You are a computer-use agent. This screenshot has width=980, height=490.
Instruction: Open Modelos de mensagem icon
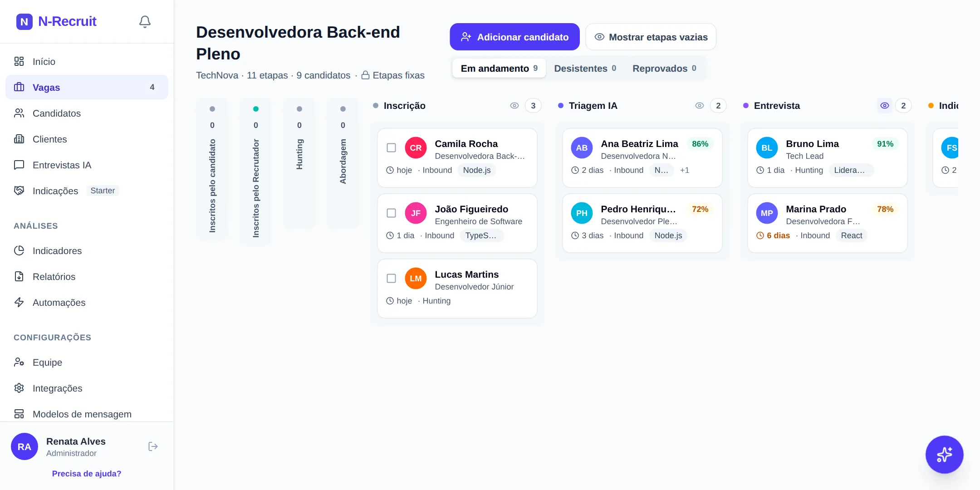[19, 414]
